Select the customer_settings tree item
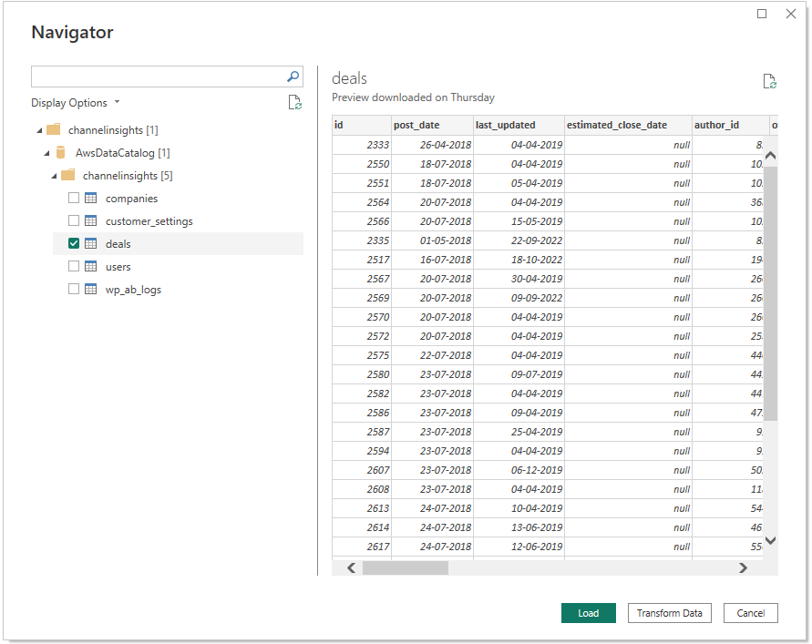 tap(149, 221)
